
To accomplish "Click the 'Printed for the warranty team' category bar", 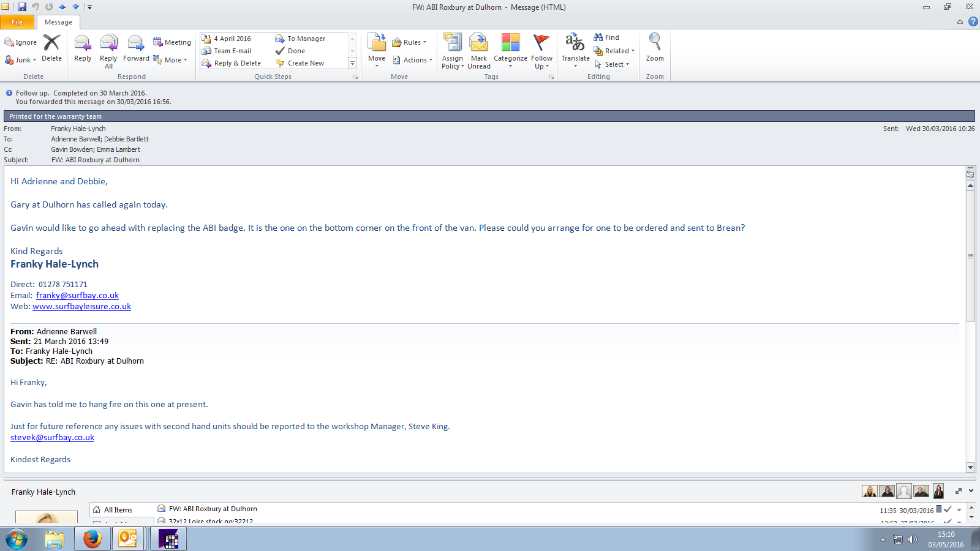I will click(x=489, y=116).
